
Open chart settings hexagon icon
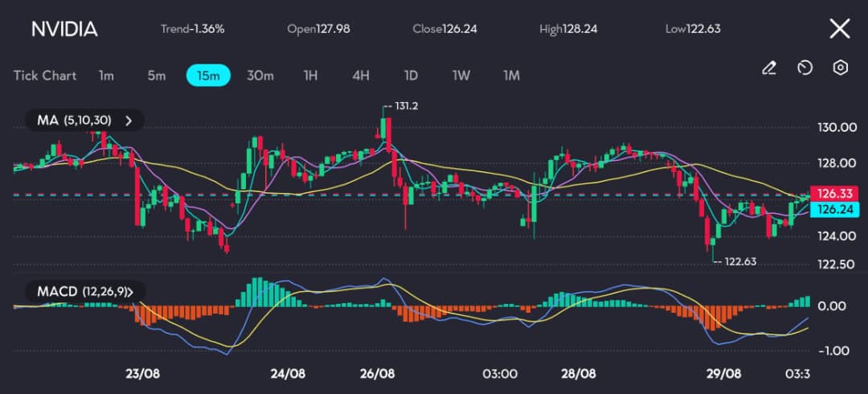point(840,68)
